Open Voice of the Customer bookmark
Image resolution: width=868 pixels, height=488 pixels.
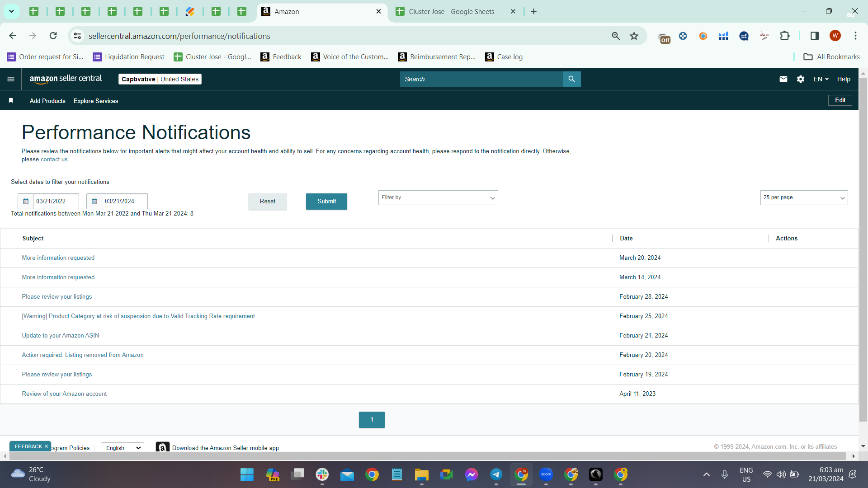click(350, 57)
